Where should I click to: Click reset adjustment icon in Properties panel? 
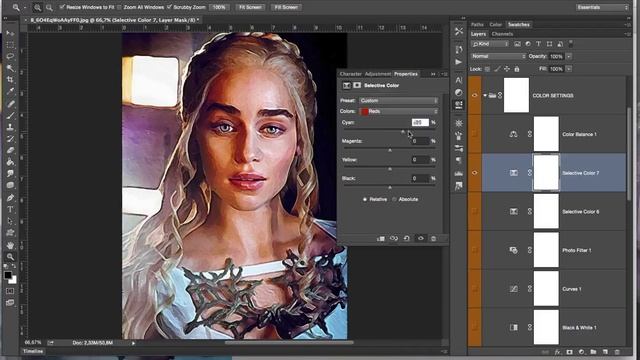tap(407, 238)
